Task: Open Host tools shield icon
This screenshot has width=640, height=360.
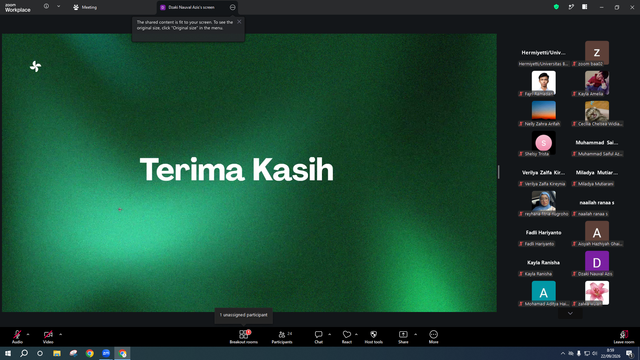Action: [x=373, y=337]
